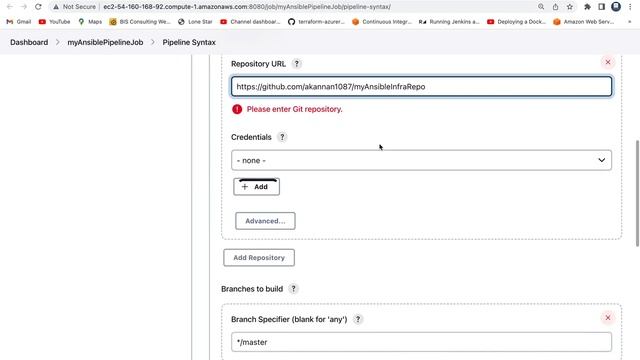Click the page vertical scrollbar thumb
640x360 pixels.
(x=637, y=193)
